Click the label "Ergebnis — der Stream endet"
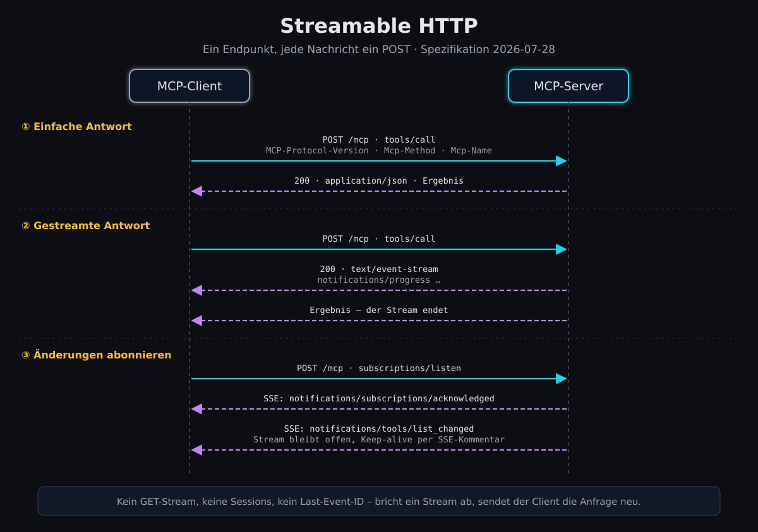 [379, 310]
